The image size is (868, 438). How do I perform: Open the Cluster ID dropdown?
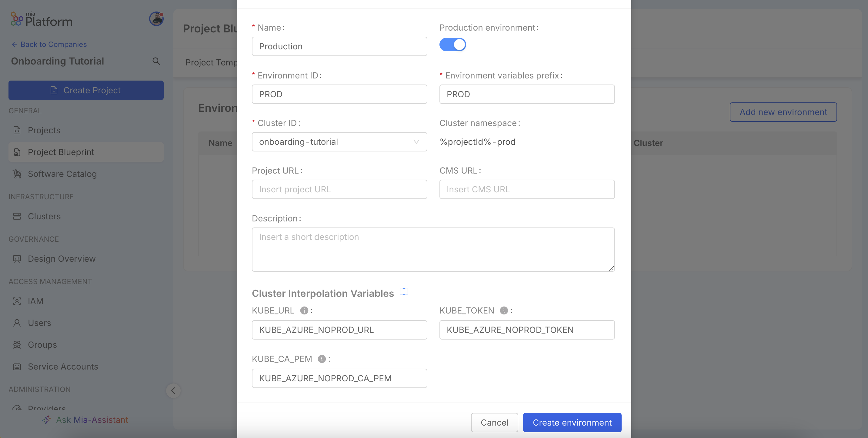[339, 142]
